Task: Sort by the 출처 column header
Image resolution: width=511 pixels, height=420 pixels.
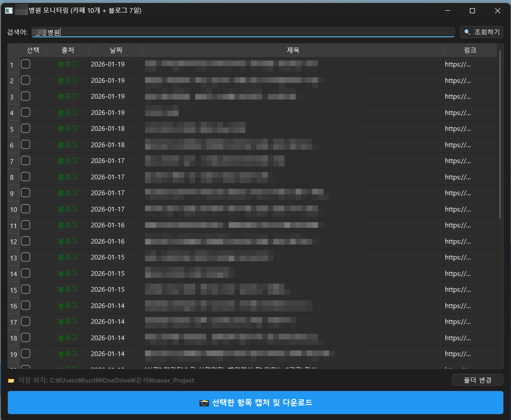Action: 68,50
